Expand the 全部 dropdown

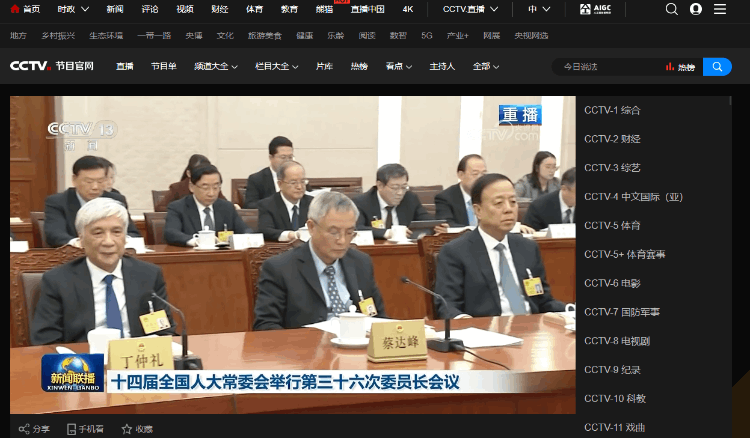(486, 66)
